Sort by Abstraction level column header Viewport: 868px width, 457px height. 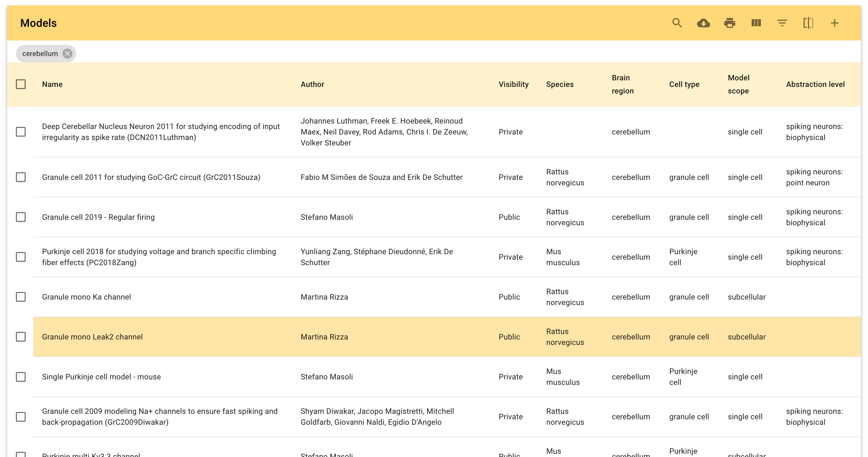[815, 84]
